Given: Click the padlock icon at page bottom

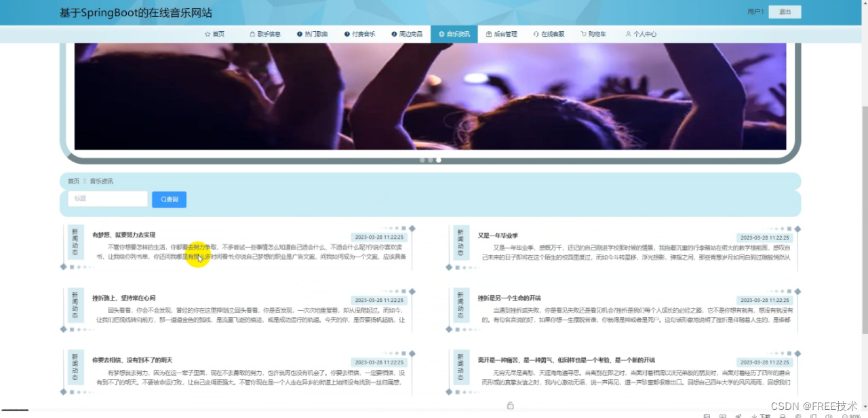Looking at the screenshot, I should click(510, 405).
